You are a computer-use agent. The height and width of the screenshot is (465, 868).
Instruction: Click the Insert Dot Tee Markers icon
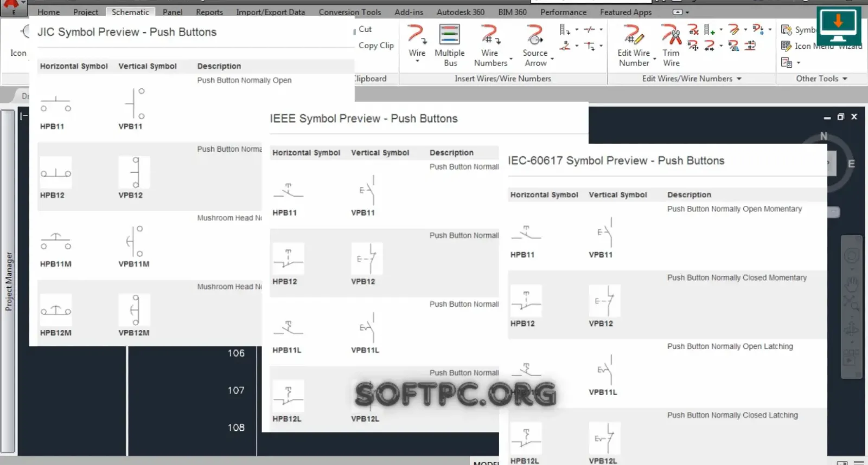click(x=590, y=46)
